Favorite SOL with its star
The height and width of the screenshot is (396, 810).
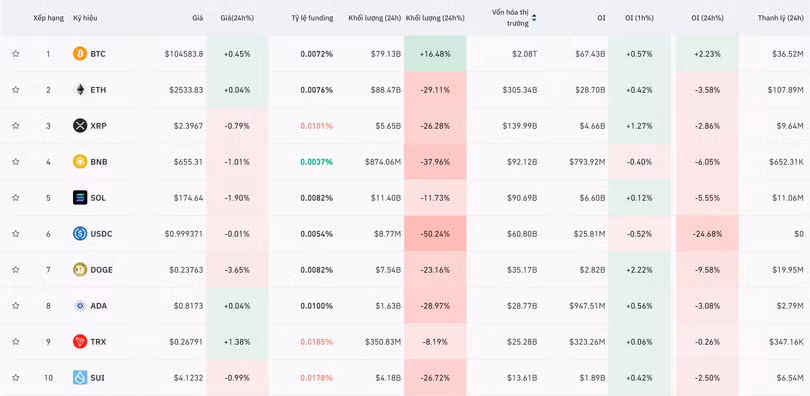click(15, 198)
